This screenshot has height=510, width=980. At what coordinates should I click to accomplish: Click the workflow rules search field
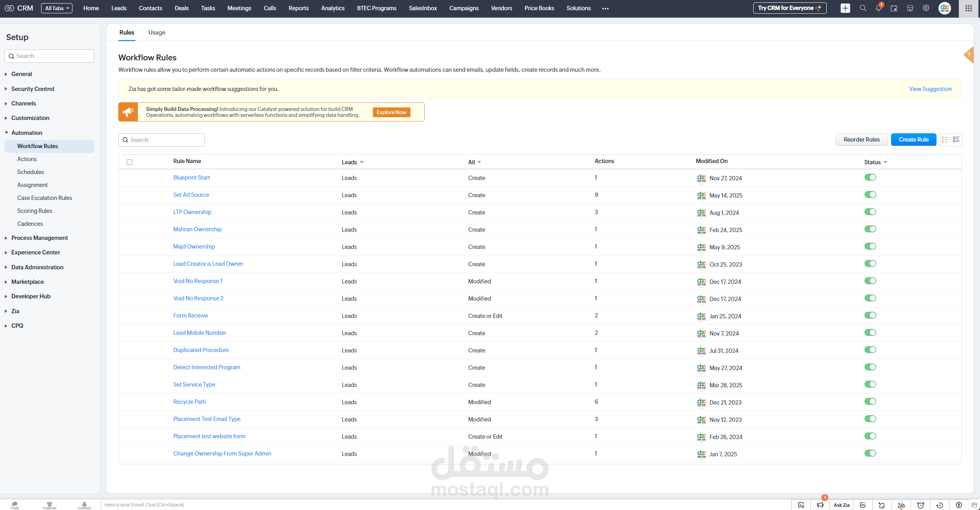pyautogui.click(x=161, y=140)
